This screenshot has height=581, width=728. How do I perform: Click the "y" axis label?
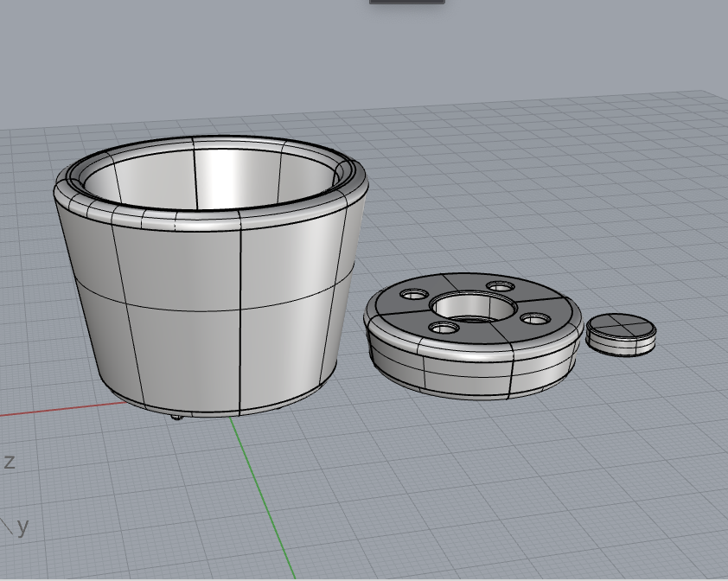(22, 527)
